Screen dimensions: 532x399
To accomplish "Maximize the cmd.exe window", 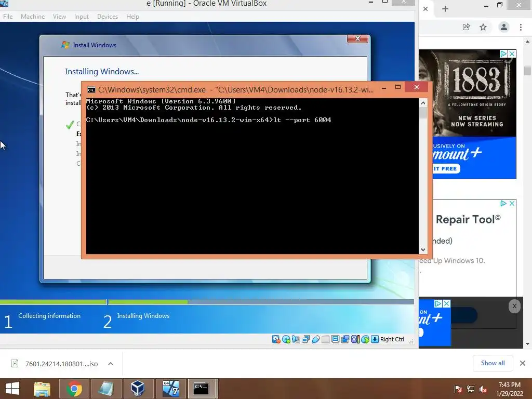I will click(398, 87).
